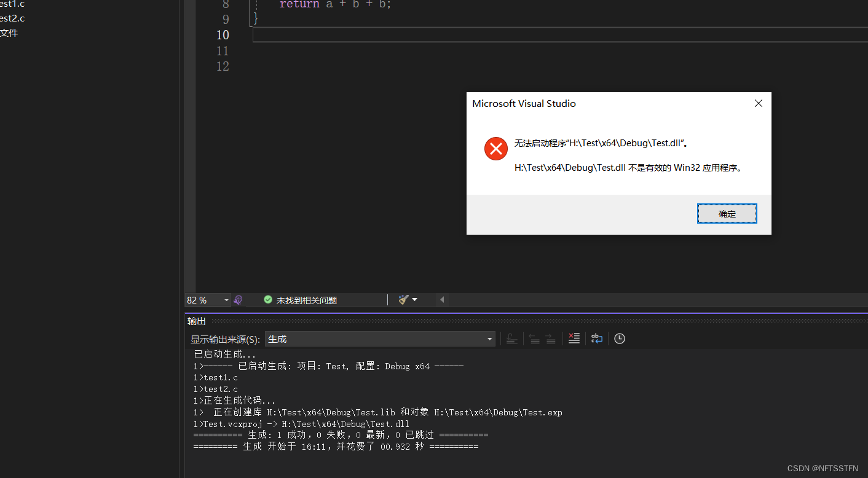Screen dimensions: 868x478
Task: Click the 未找到相关问题 status text
Action: 307,300
